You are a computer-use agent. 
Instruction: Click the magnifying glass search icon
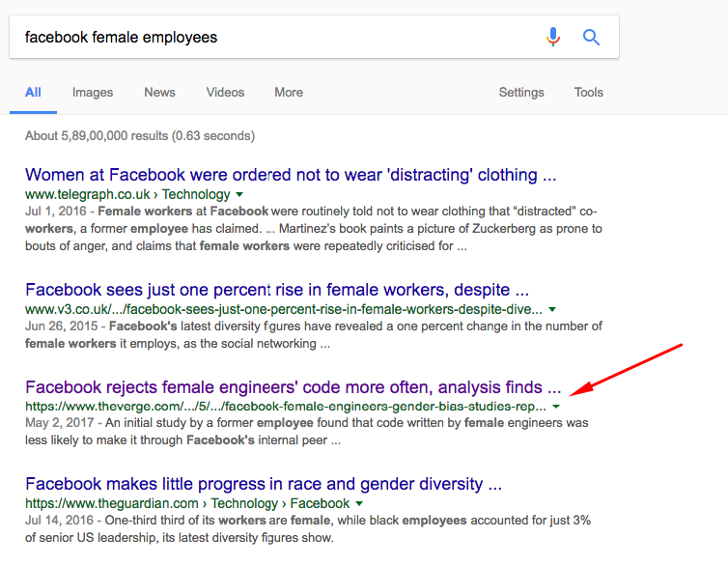(591, 38)
